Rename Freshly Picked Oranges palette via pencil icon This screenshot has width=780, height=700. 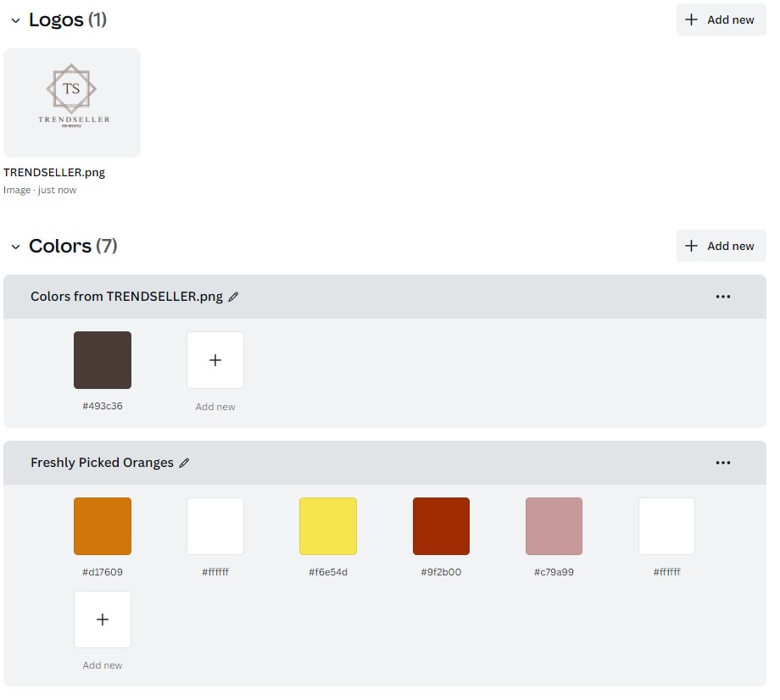[x=185, y=463]
